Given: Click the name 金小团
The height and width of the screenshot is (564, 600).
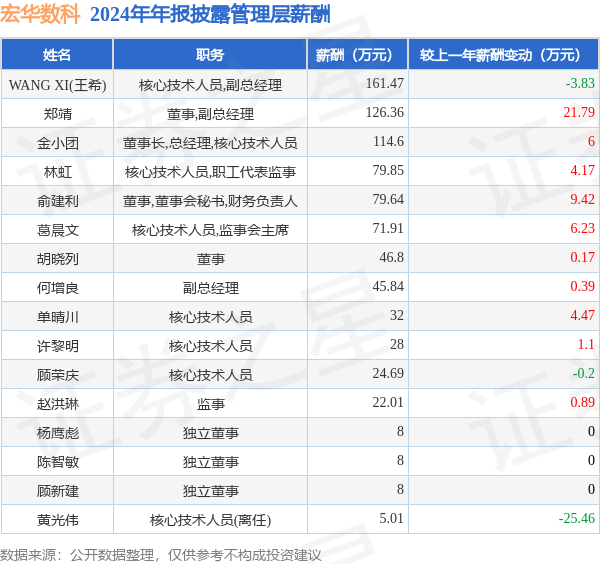Looking at the screenshot, I should click(x=57, y=143).
